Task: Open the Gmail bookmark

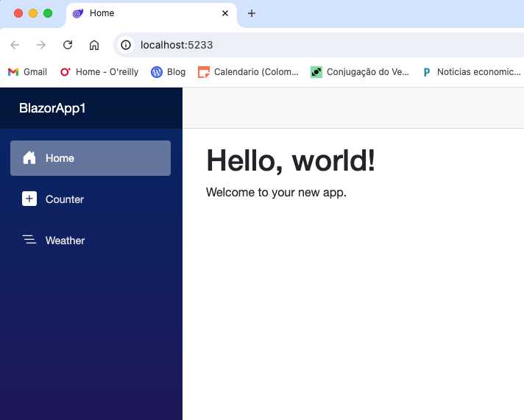Action: tap(27, 72)
